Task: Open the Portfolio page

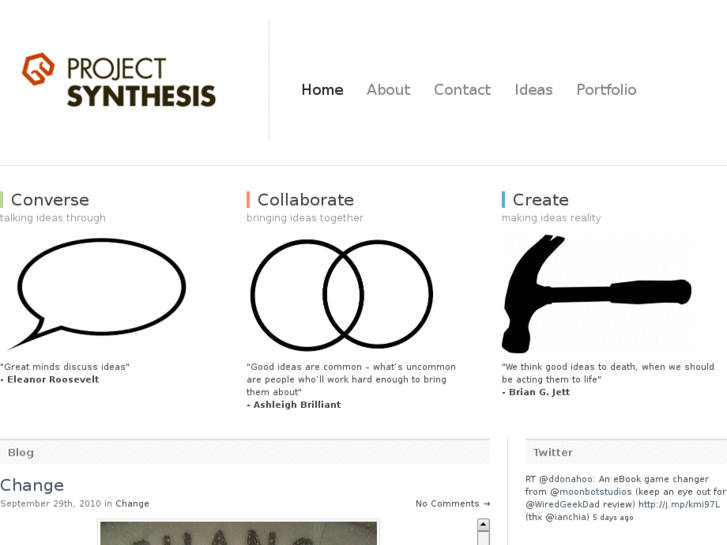Action: [606, 90]
